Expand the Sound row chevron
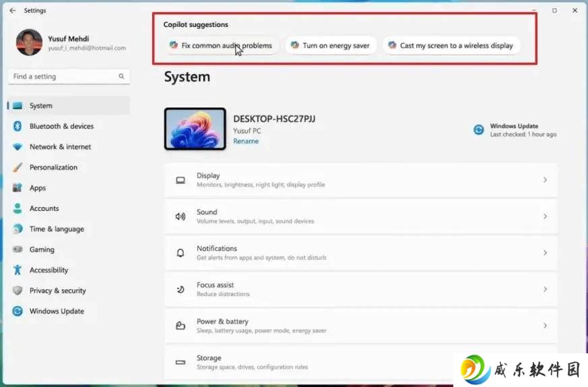 pos(545,216)
